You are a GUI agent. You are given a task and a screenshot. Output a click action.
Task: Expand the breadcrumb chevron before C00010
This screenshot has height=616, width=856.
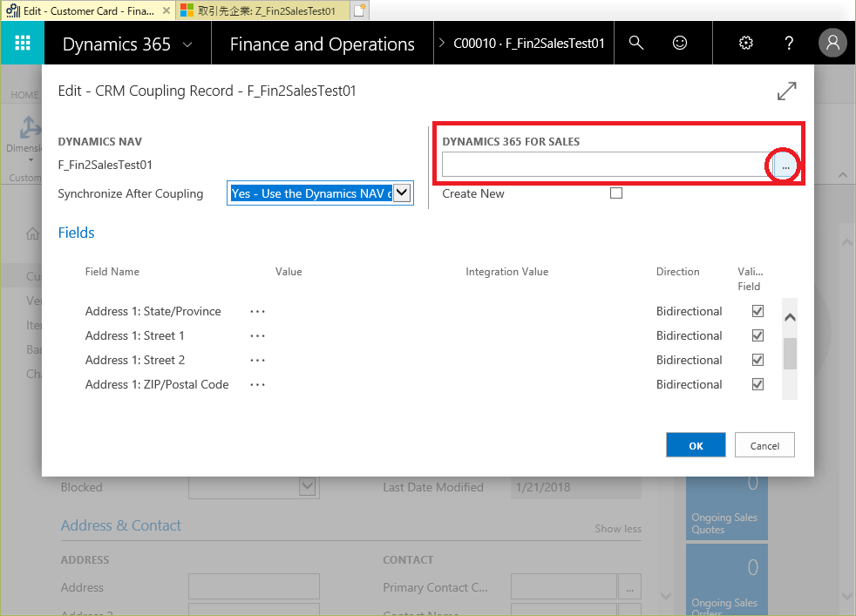(442, 43)
